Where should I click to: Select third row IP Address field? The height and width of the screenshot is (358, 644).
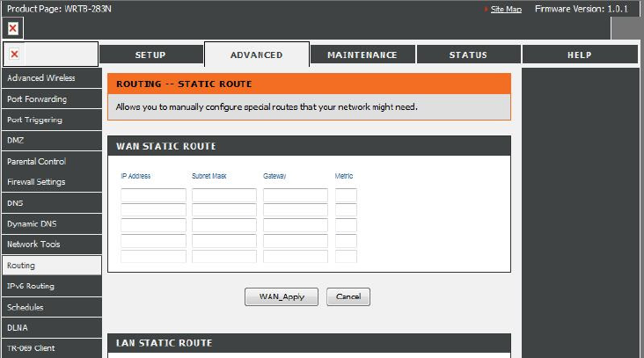[153, 225]
